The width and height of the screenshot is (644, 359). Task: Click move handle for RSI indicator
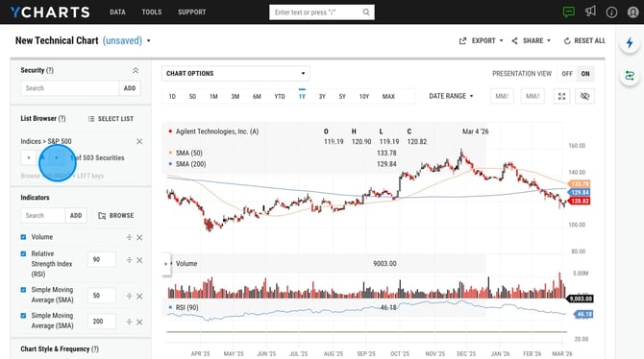[129, 260]
